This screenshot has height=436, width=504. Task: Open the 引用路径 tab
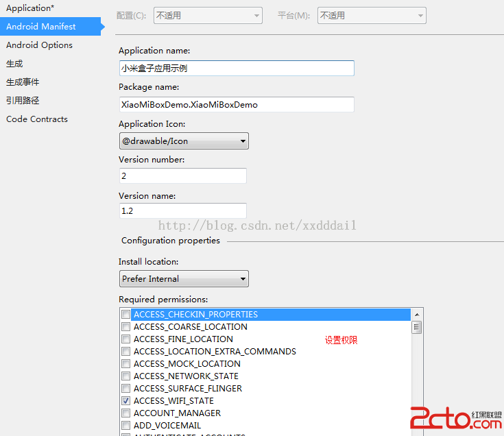(x=23, y=101)
